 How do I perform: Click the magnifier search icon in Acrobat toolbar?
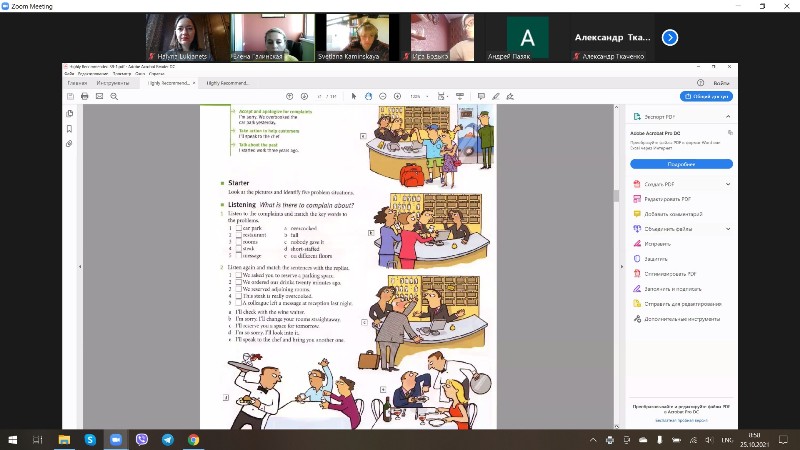pos(114,96)
